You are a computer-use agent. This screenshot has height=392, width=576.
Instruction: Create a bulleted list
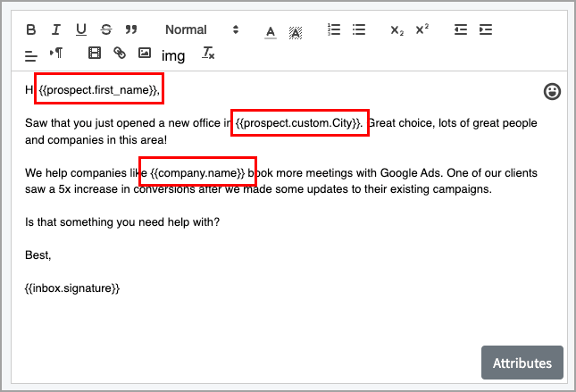[x=359, y=29]
